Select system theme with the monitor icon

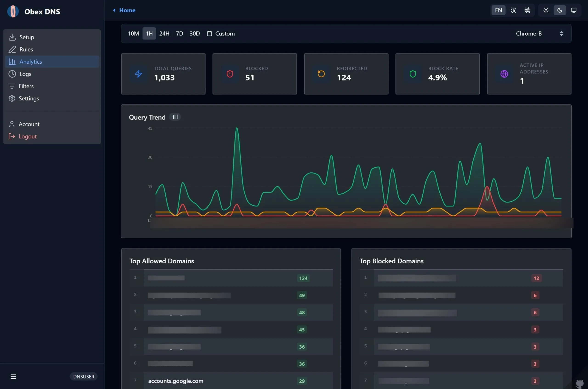click(x=574, y=10)
